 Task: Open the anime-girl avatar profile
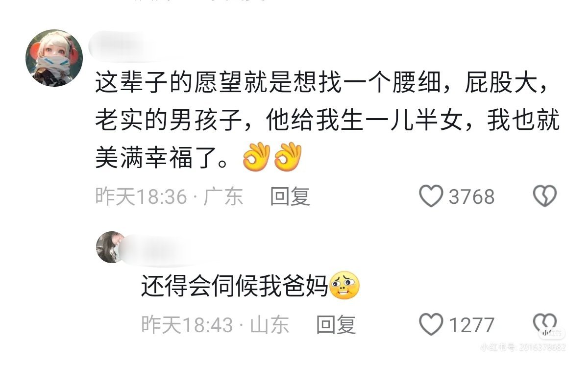point(54,58)
